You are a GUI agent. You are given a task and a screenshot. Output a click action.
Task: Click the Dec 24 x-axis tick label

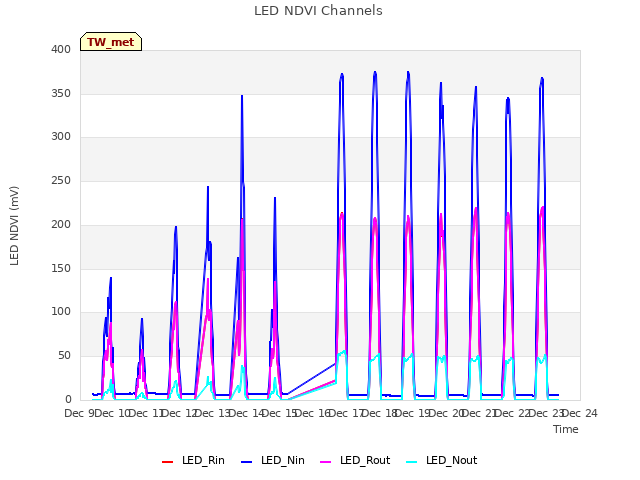coord(580,413)
